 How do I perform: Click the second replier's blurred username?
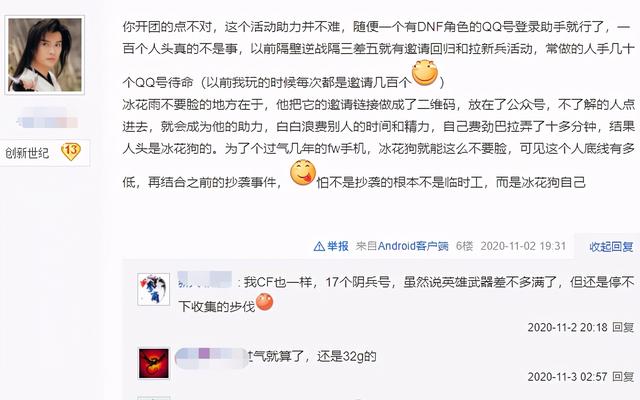pyautogui.click(x=211, y=357)
